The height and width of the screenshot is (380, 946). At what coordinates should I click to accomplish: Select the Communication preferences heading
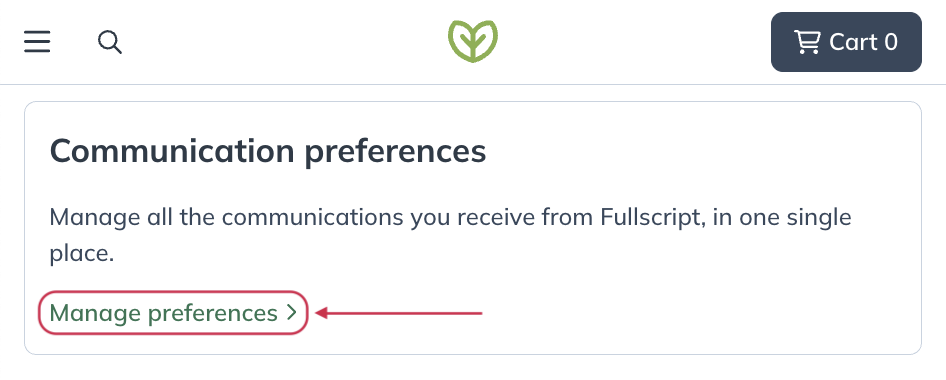[268, 151]
